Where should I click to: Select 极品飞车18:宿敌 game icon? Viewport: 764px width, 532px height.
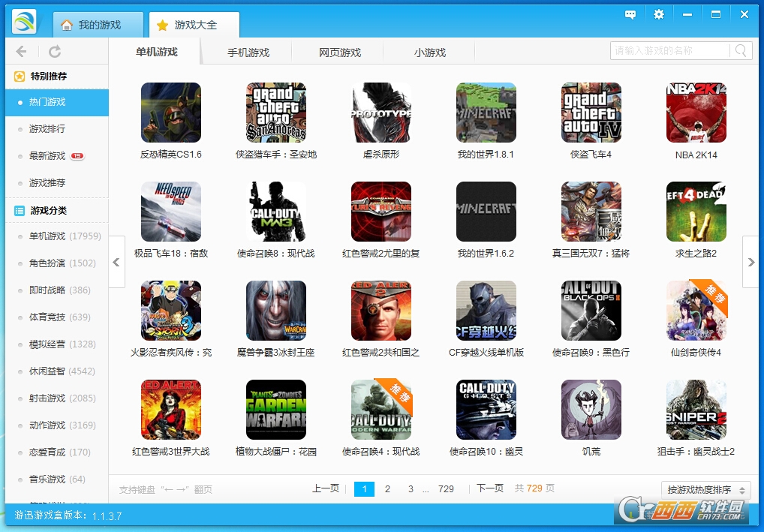click(171, 212)
